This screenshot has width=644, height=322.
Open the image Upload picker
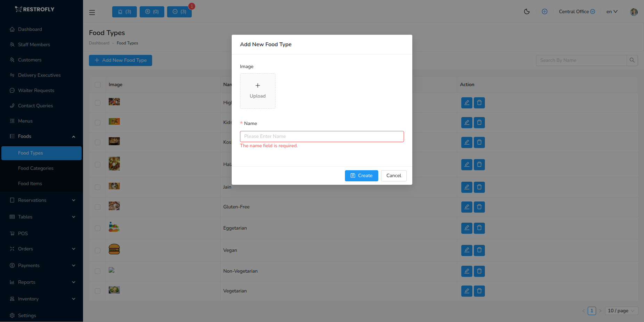258,91
